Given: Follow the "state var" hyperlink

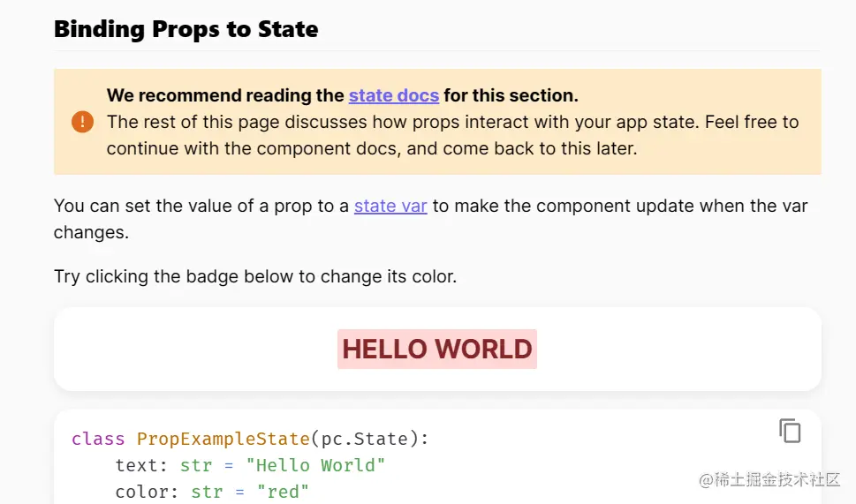Looking at the screenshot, I should pyautogui.click(x=390, y=206).
